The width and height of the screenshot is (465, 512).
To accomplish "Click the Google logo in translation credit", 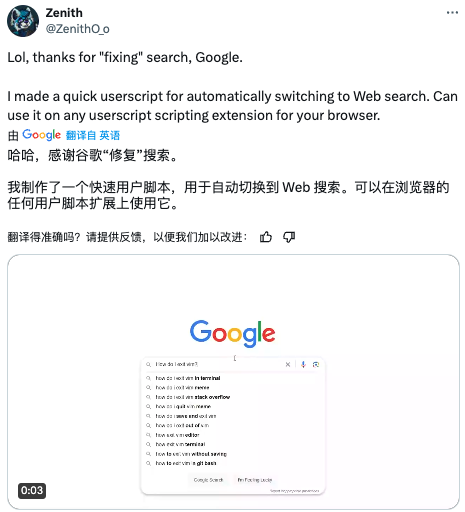I will (41, 135).
